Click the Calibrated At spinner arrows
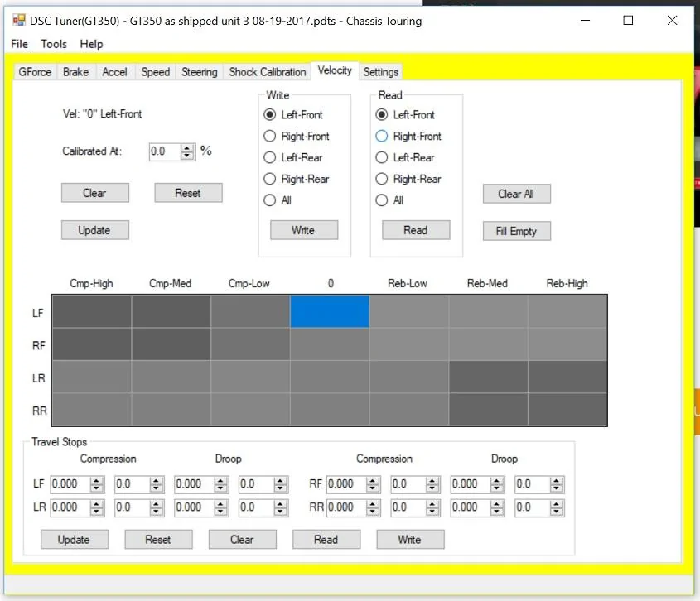Image resolution: width=700 pixels, height=601 pixels. click(187, 151)
